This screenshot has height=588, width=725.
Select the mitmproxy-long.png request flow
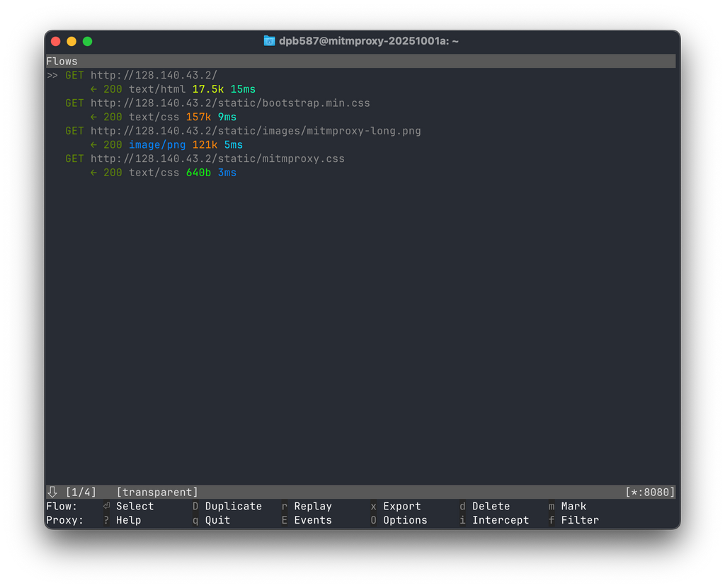pos(255,131)
